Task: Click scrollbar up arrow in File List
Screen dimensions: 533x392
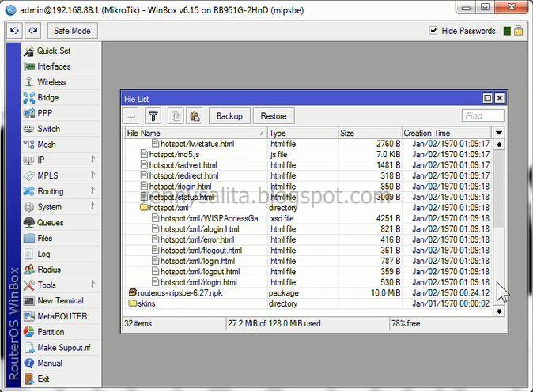Action: [499, 145]
